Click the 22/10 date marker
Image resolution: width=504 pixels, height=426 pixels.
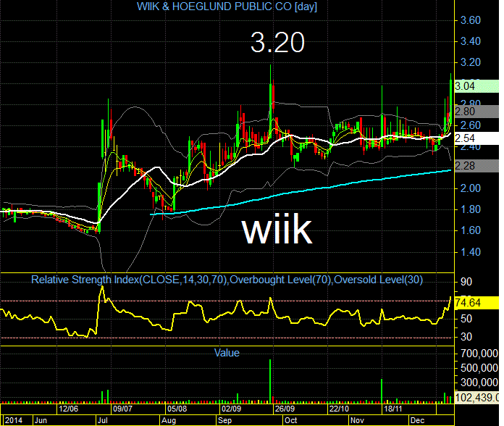click(339, 409)
